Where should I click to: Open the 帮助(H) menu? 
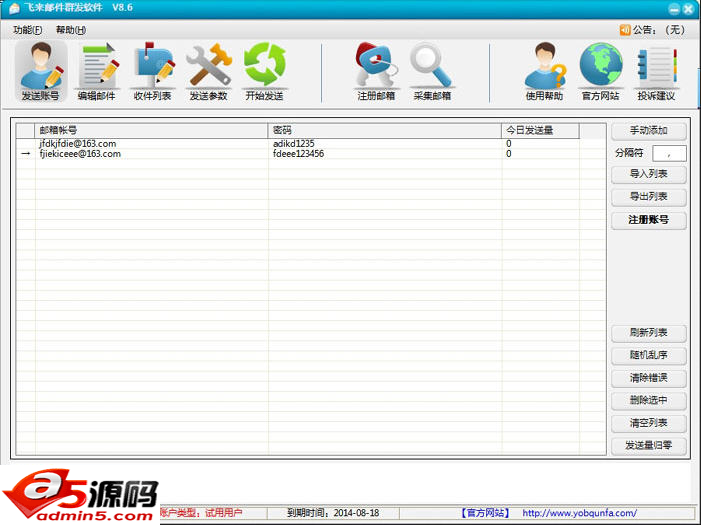pos(71,30)
